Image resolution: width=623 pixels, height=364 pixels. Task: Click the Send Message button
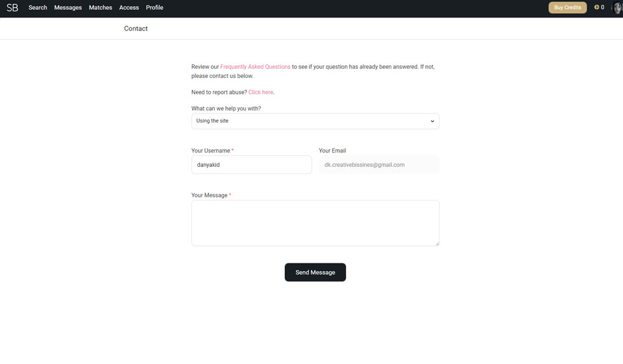coord(315,273)
